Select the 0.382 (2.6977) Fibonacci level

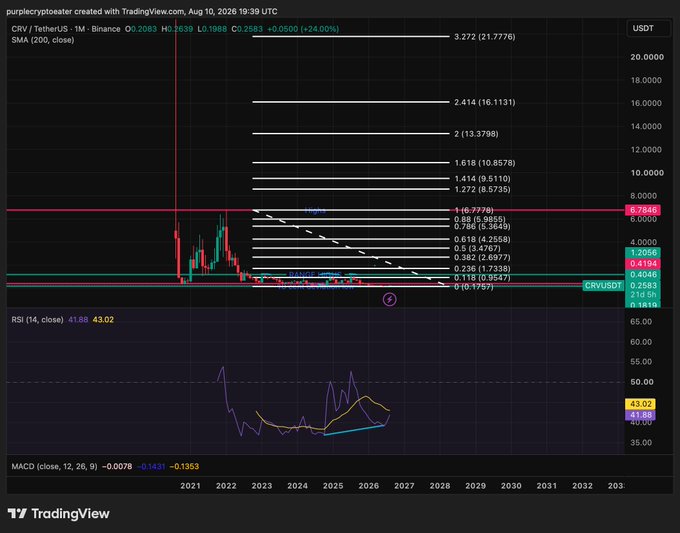click(x=482, y=258)
